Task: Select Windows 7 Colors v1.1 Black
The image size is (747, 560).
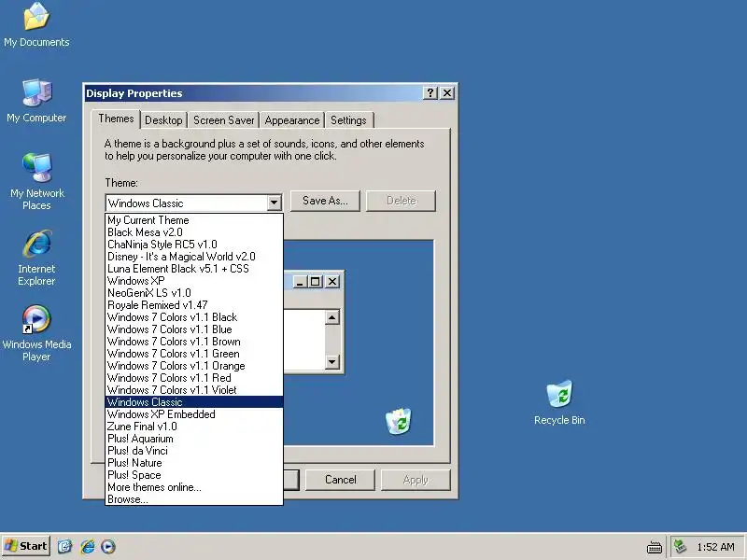Action: pos(194,317)
